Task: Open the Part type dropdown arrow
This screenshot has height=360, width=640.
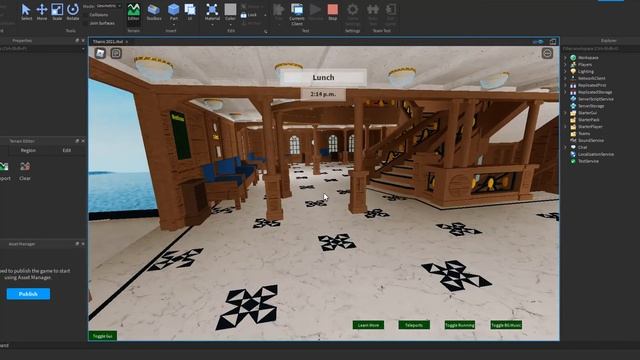Action: pos(173,24)
